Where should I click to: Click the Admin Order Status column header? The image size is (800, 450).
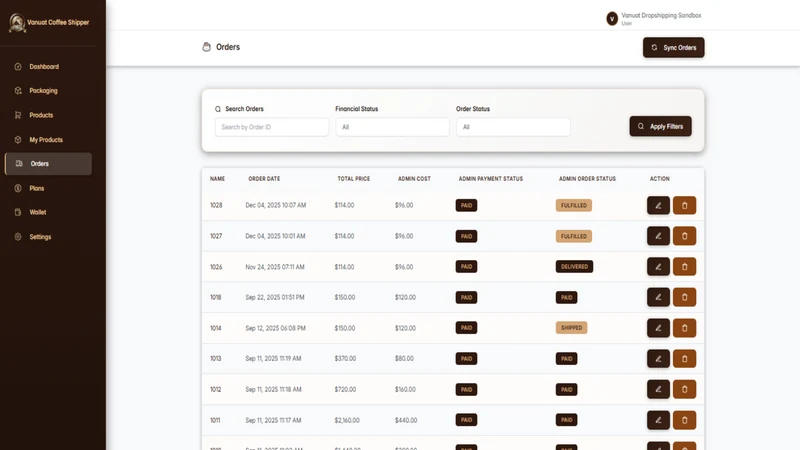tap(587, 179)
